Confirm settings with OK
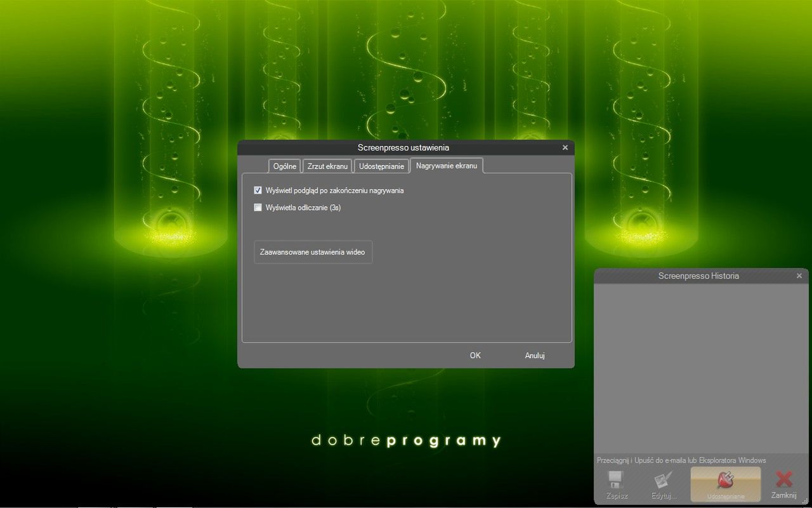Image resolution: width=812 pixels, height=508 pixels. 475,356
